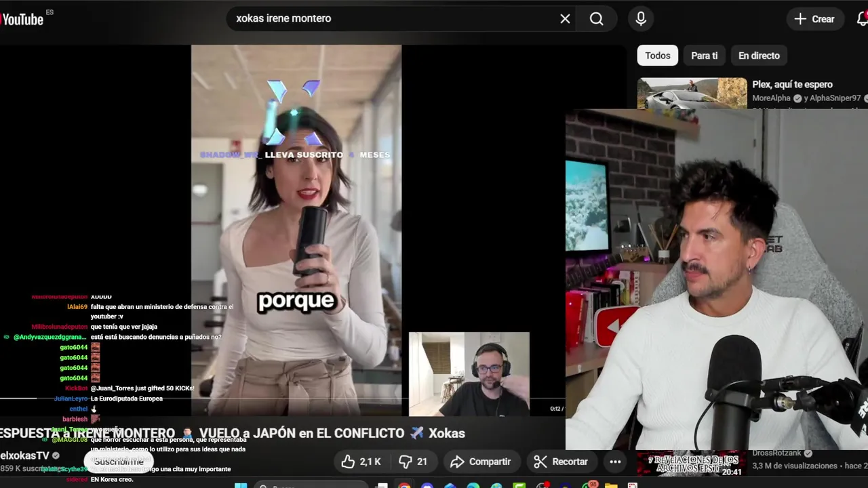Start voice search with the microphone icon
Image resolution: width=868 pixels, height=488 pixels.
tap(641, 19)
